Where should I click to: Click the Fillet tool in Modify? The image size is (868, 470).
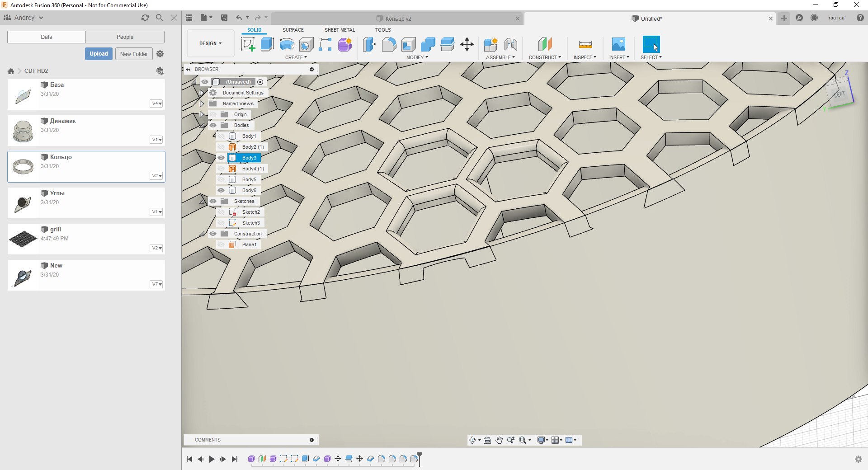tap(389, 44)
